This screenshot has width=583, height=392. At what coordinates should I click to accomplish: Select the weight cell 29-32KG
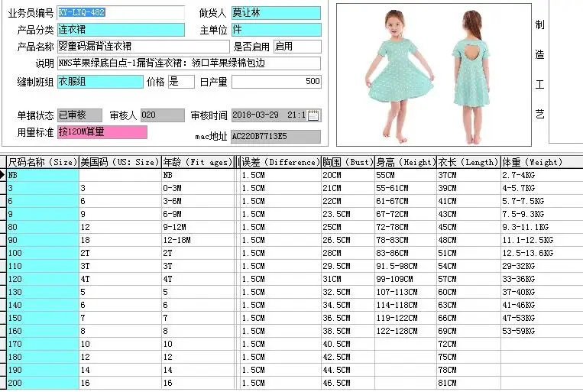[x=542, y=266]
